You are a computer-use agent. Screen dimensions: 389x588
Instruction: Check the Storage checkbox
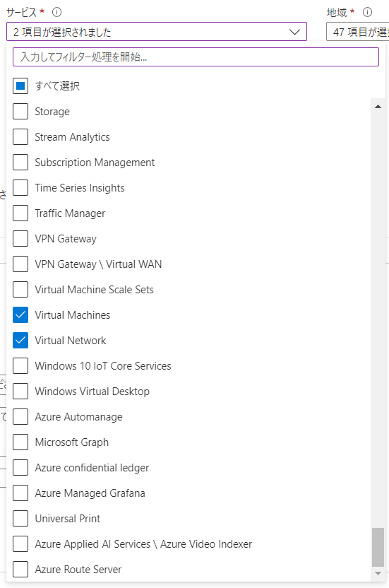[20, 112]
